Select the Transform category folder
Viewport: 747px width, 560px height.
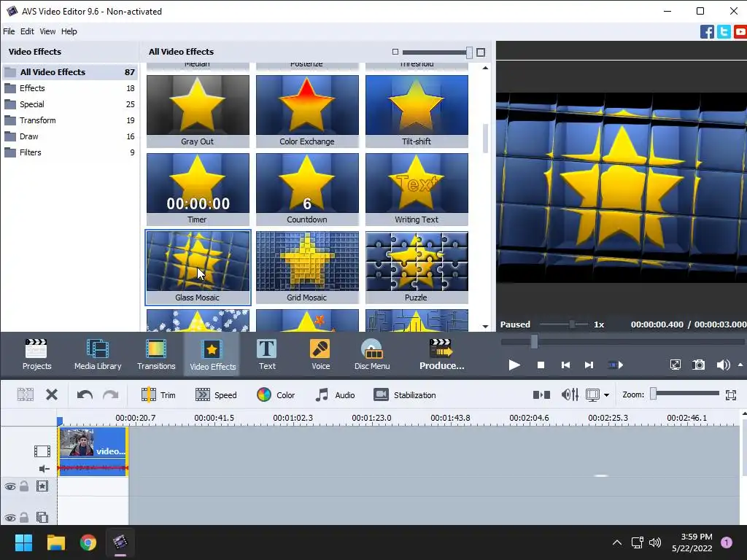(69, 120)
